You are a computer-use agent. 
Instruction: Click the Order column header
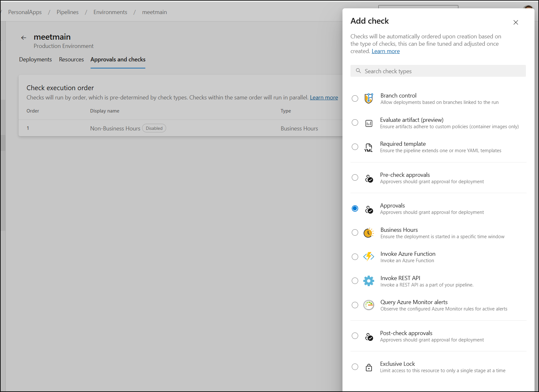click(x=33, y=111)
